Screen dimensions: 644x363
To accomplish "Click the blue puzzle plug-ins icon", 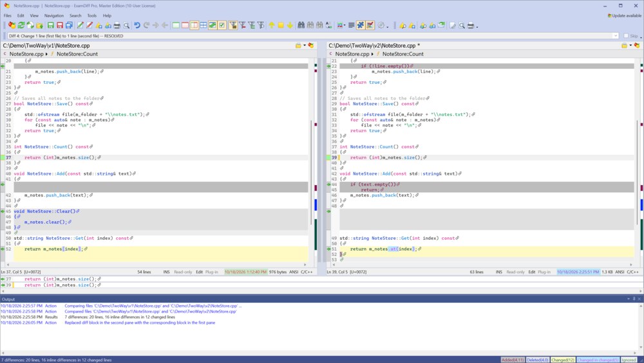I will (x=361, y=26).
